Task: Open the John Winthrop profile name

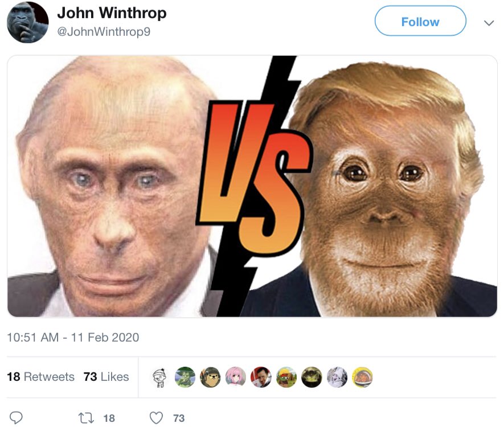Action: [x=112, y=13]
